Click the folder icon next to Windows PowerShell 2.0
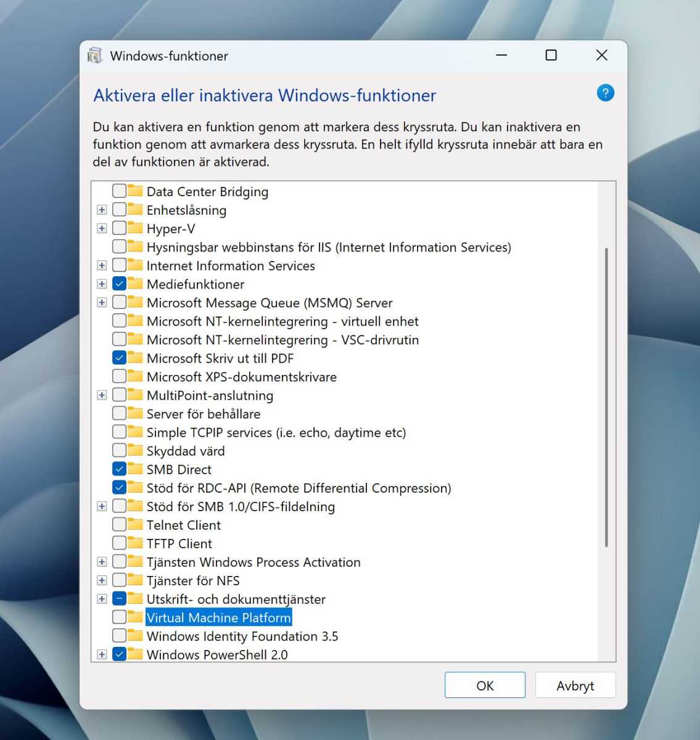 pos(135,654)
